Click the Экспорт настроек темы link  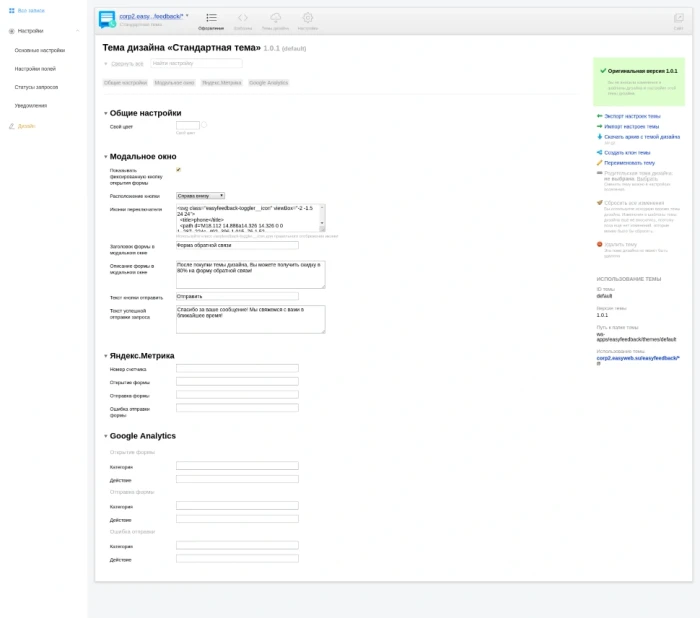click(x=632, y=116)
